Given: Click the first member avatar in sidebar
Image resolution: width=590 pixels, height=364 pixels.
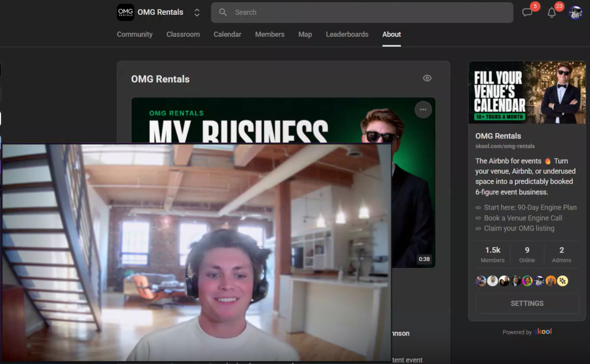Looking at the screenshot, I should click(481, 281).
